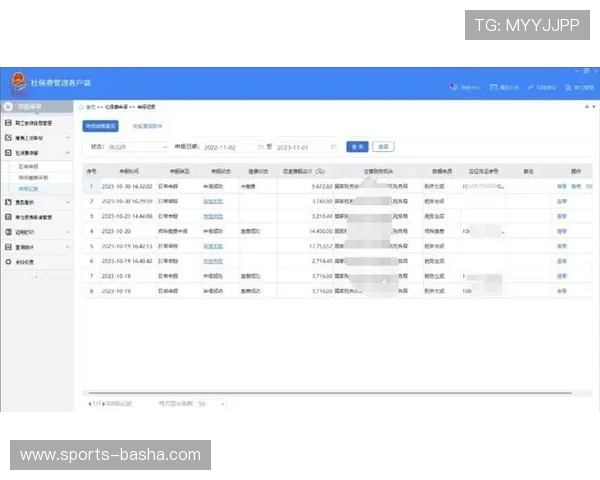Click breadcrumb middle item 社保费申报

coord(116,107)
